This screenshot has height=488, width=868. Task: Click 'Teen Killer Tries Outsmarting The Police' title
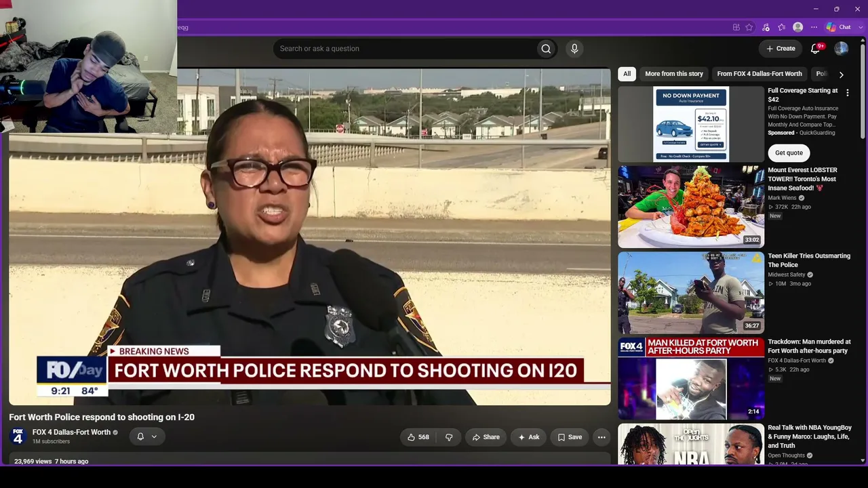(809, 260)
